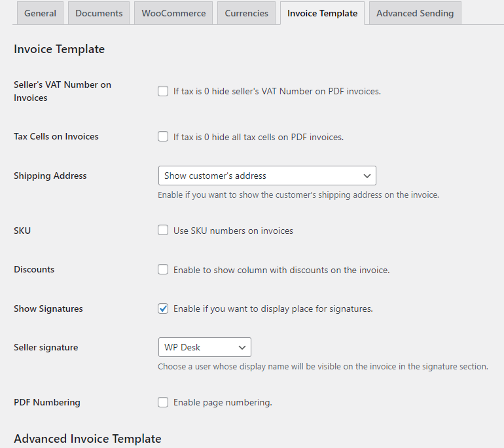Viewport: 504px width, 448px height.
Task: Click the 'Shipping Address' field label
Action: (x=50, y=176)
